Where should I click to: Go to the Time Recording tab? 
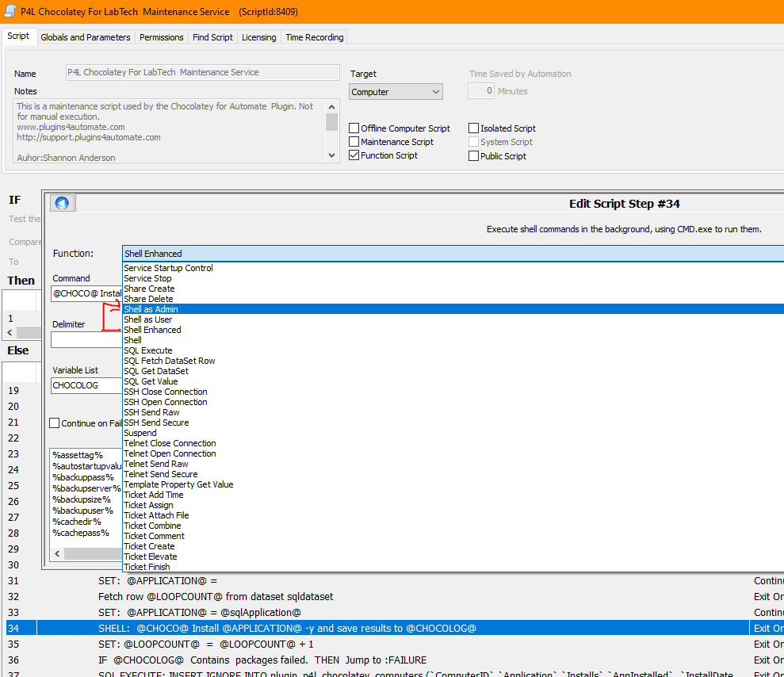(x=314, y=37)
